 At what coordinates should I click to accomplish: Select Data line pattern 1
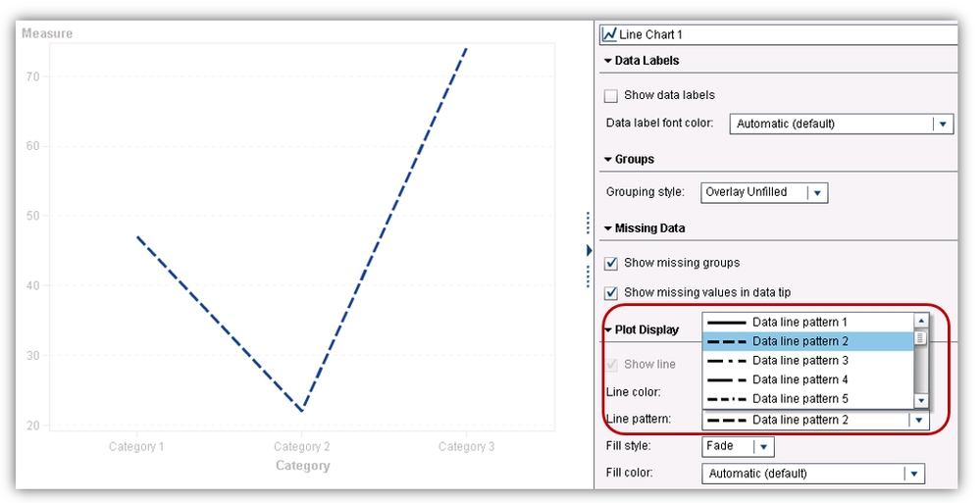(x=808, y=323)
